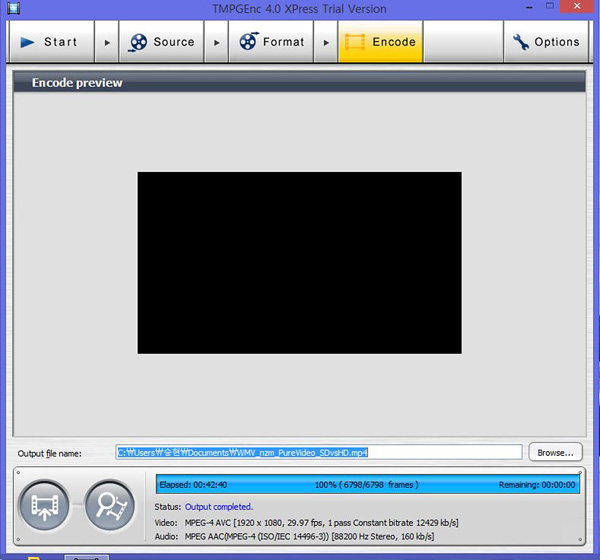The image size is (600, 560).
Task: Switch to the Format step
Action: (271, 42)
